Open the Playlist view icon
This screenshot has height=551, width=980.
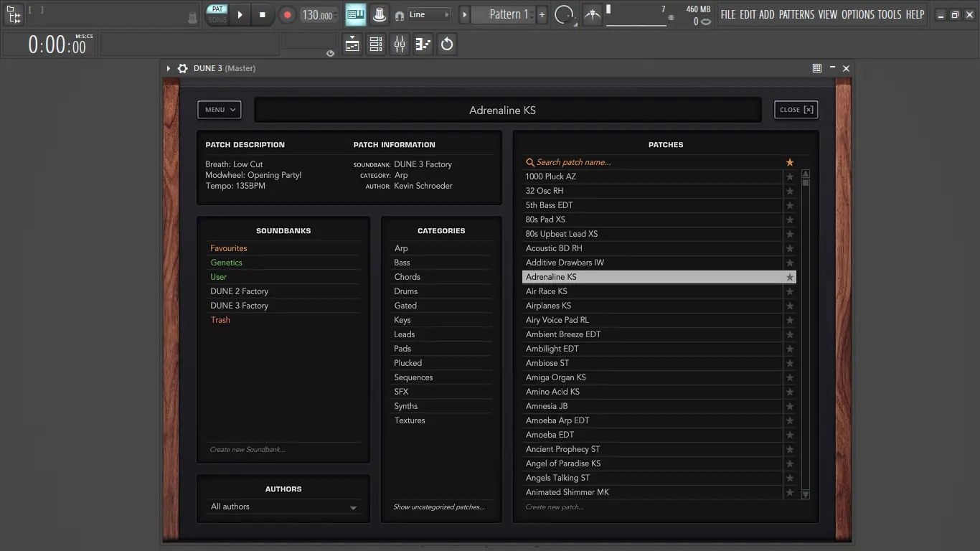[352, 44]
